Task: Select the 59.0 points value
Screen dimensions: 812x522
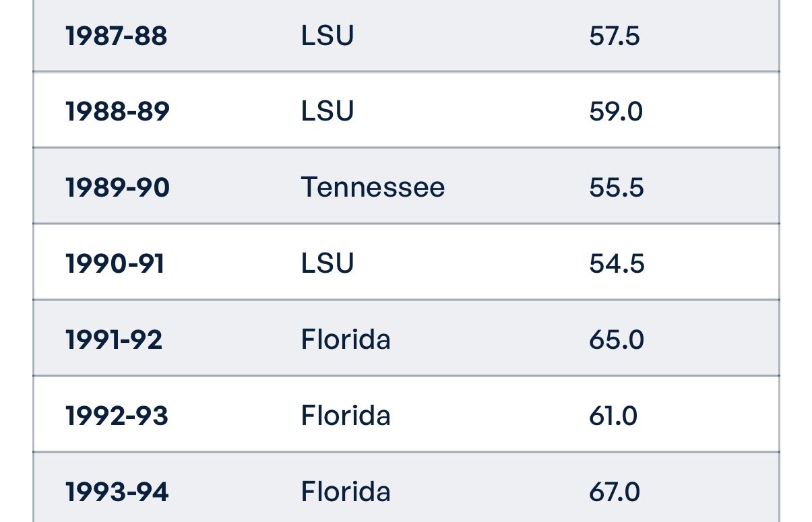Action: [615, 111]
